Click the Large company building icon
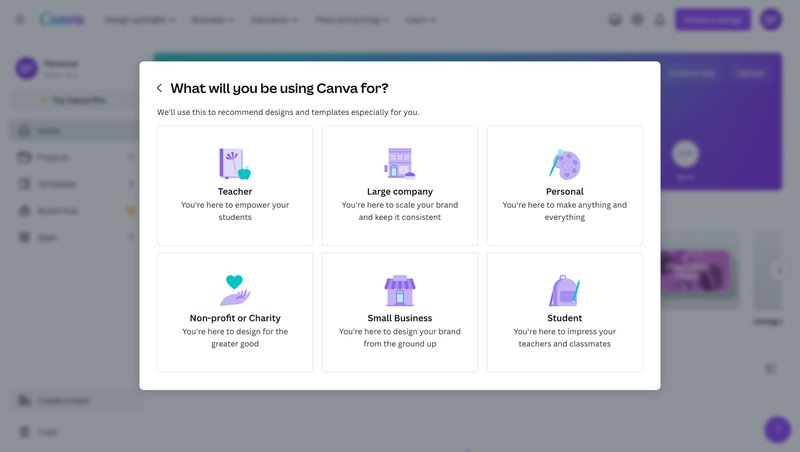Viewport: 800px width, 452px height. tap(399, 163)
